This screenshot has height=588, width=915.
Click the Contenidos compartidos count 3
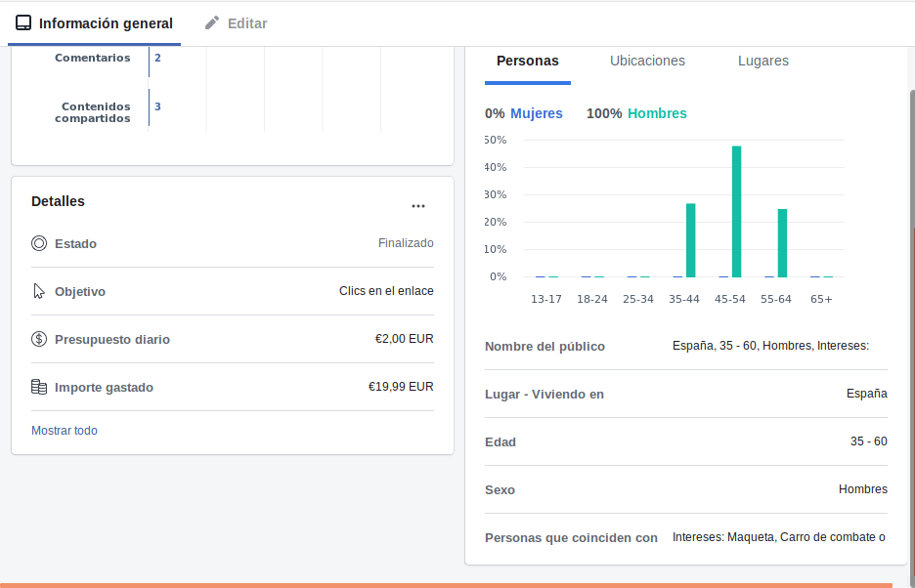pos(157,106)
